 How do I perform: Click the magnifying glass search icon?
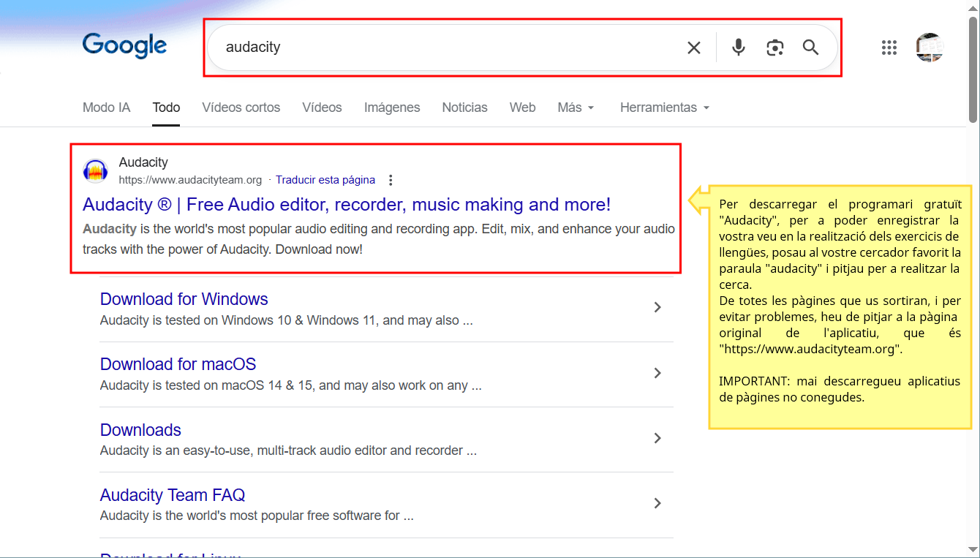click(x=810, y=48)
